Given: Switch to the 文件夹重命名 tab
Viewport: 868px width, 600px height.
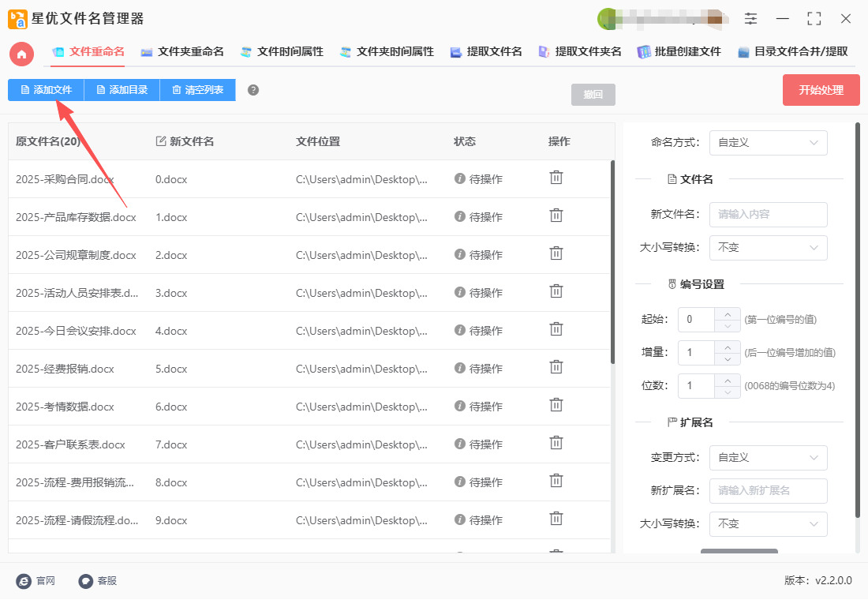Looking at the screenshot, I should pyautogui.click(x=182, y=52).
